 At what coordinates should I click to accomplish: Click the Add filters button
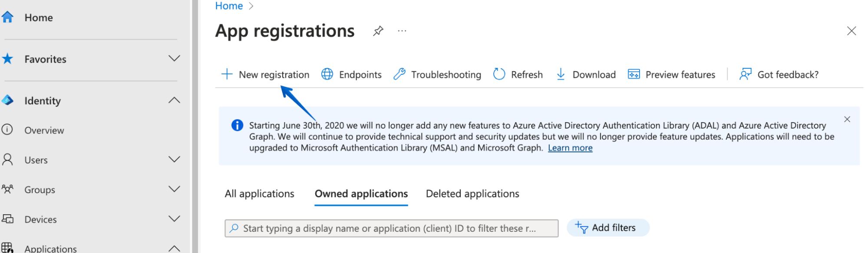click(x=607, y=228)
